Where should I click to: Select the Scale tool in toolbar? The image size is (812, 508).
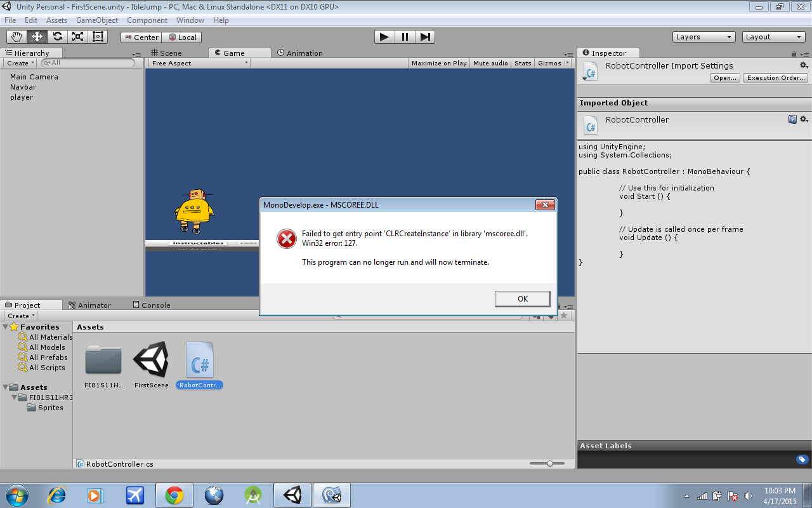(x=77, y=37)
